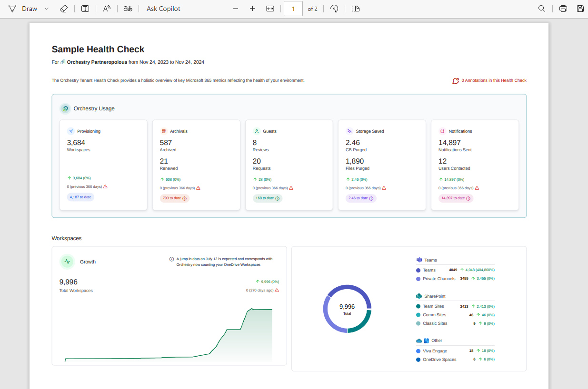Toggle the Fit to width button
Screen dimensions: 588x389
[x=270, y=9]
